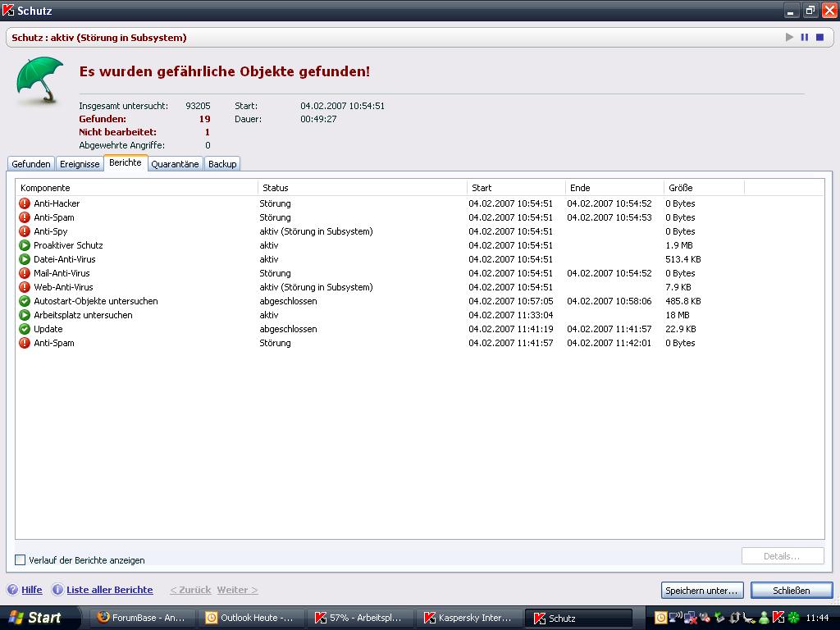Select the Datei-Anti-Virus report row

tap(420, 259)
